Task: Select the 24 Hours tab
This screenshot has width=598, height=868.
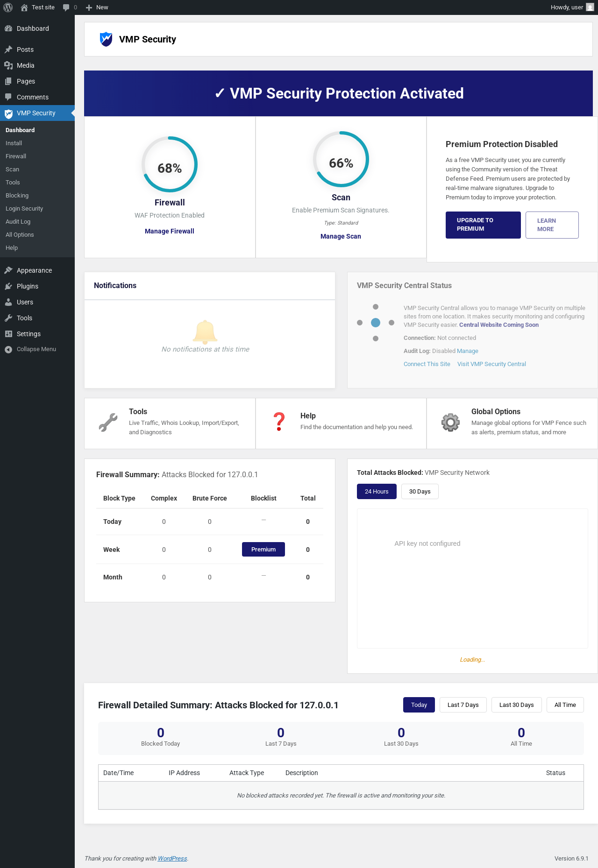Action: point(377,492)
